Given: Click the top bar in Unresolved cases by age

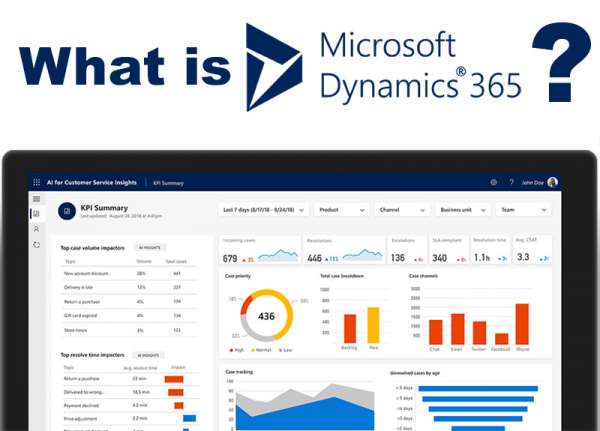Looking at the screenshot, I should 478,389.
